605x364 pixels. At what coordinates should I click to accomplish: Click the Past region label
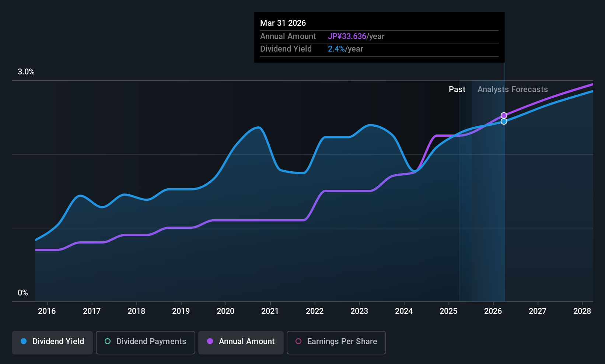(457, 90)
